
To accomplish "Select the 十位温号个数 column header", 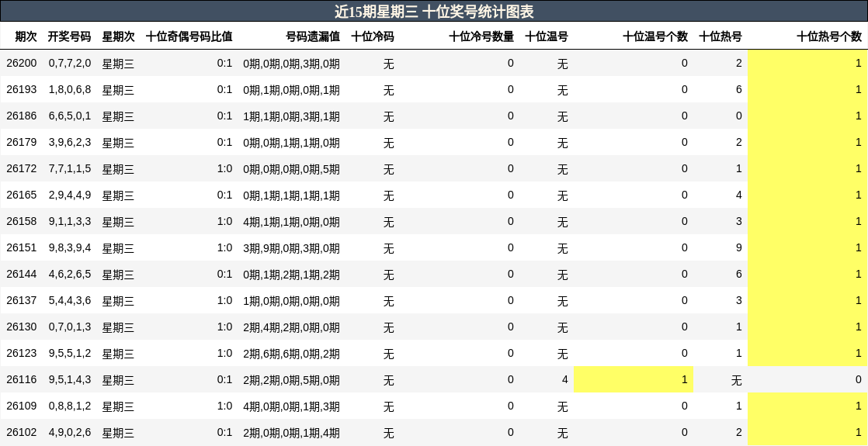I will 654,36.
